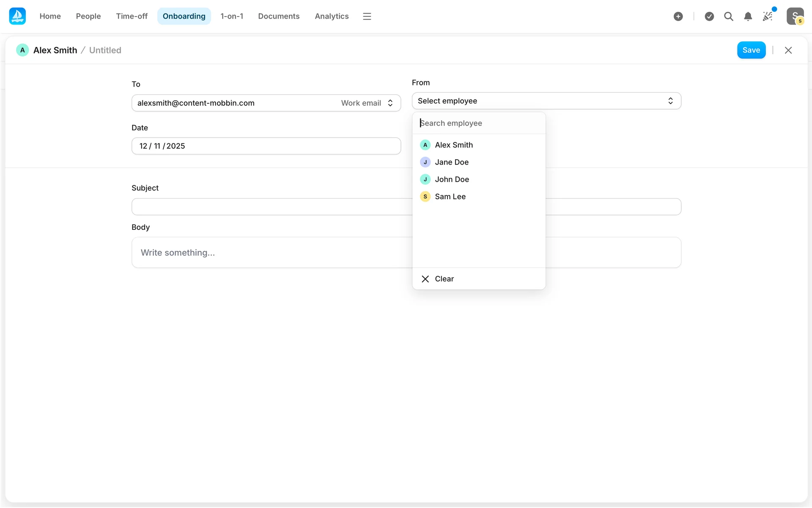Select Jane Doe as sender
This screenshot has height=508, width=812.
451,162
